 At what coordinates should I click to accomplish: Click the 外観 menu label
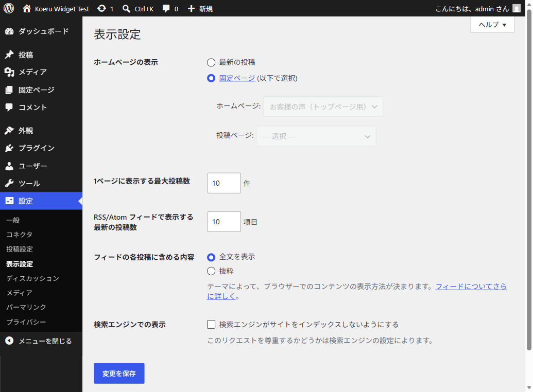pyautogui.click(x=26, y=131)
